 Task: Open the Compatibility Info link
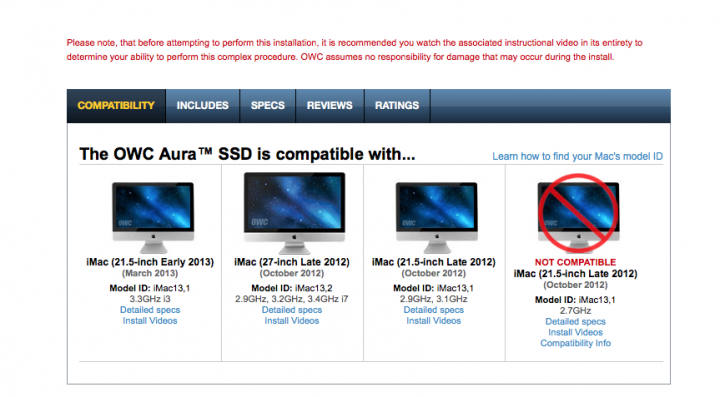575,343
